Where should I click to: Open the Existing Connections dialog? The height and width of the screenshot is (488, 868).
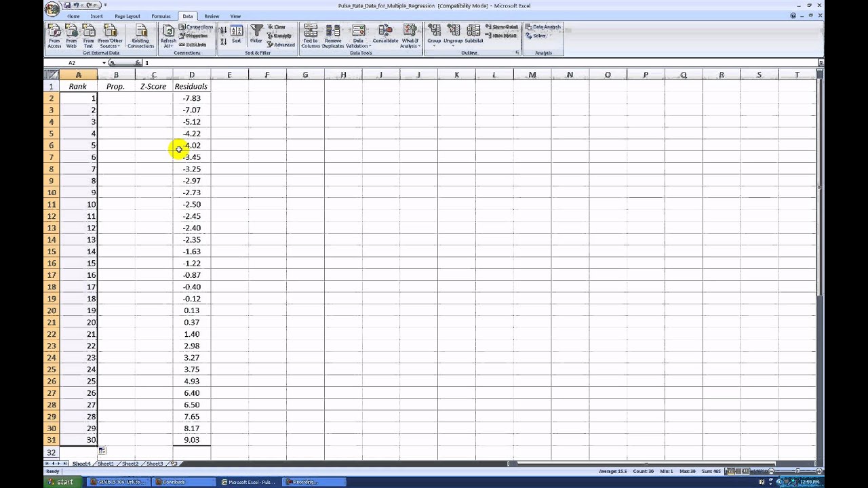(141, 36)
